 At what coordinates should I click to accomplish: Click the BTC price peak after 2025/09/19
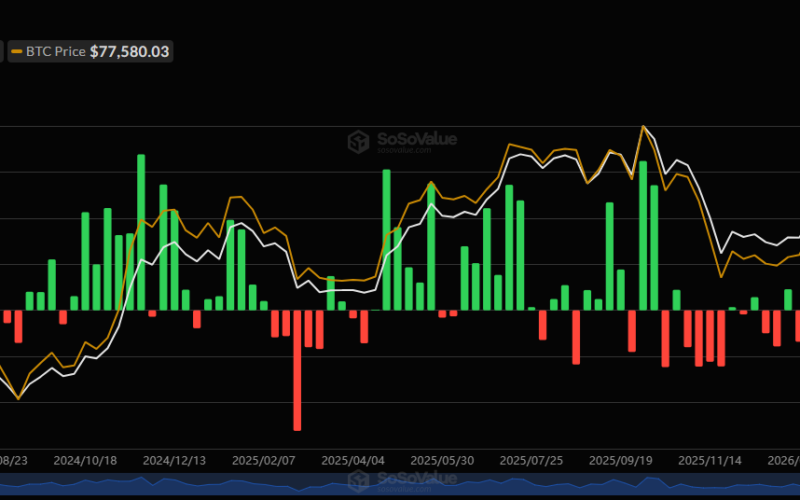643,126
